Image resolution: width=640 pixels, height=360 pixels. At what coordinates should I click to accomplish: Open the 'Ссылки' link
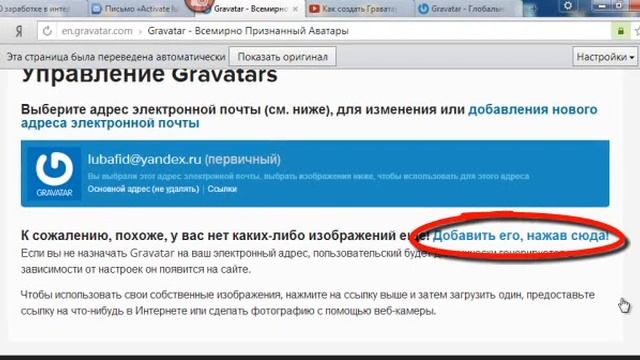click(222, 189)
